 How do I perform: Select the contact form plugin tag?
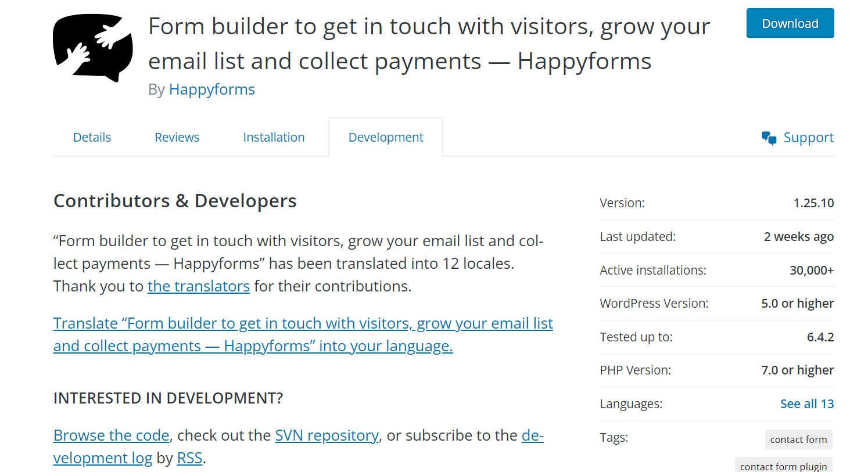click(784, 466)
